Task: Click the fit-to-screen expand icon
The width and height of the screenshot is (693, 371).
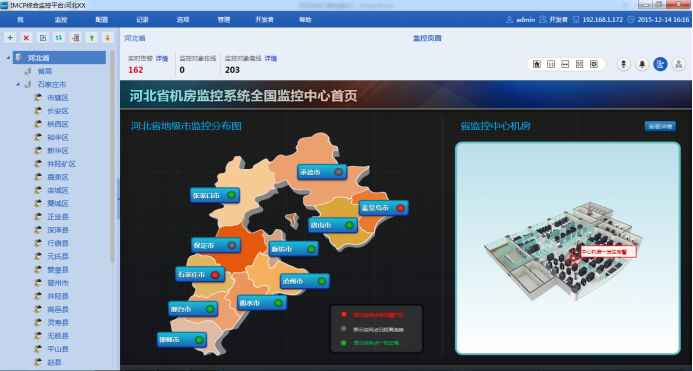Action: coord(579,64)
